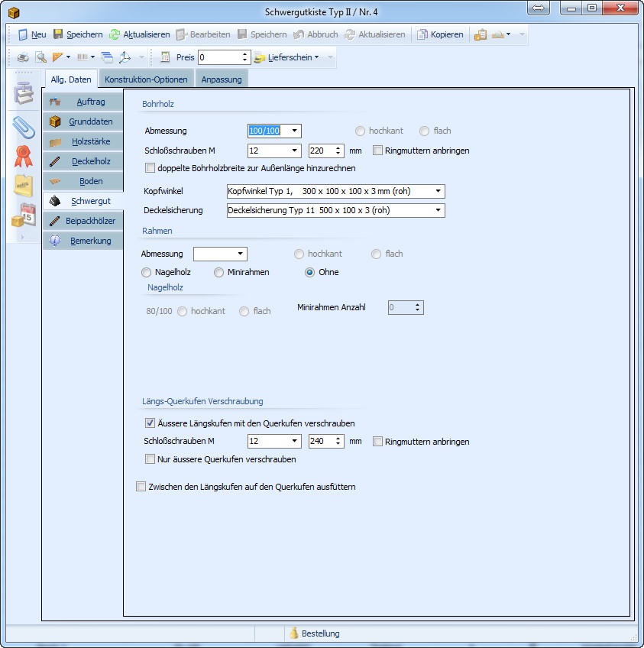Image resolution: width=644 pixels, height=648 pixels.
Task: Click the printer icon in the toolbar
Action: click(x=24, y=57)
